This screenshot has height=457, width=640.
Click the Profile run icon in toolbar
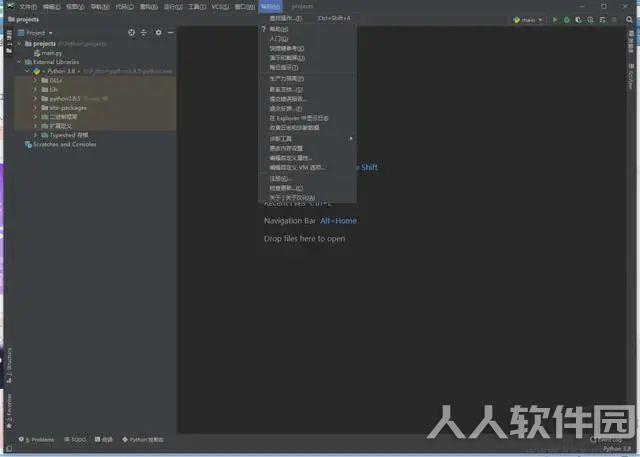[591, 20]
